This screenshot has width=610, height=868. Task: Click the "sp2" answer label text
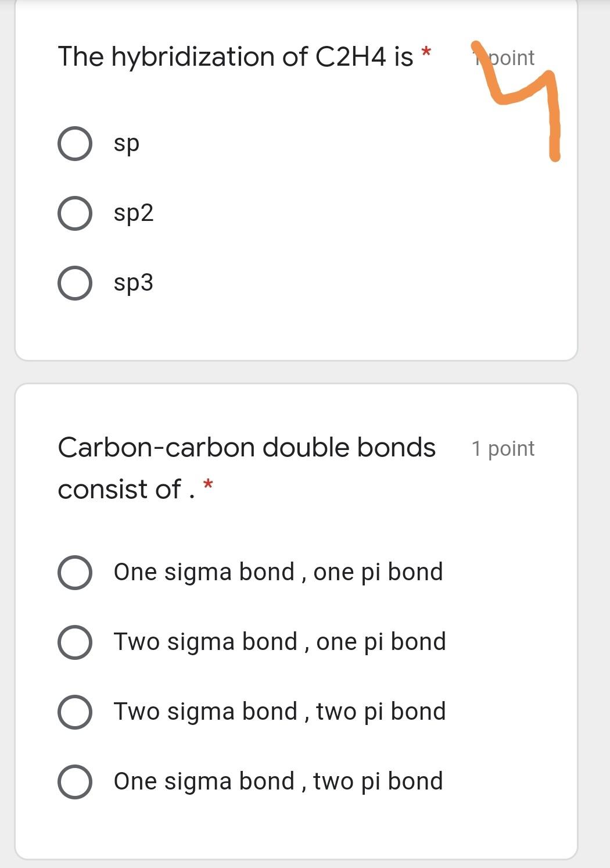[x=134, y=213]
